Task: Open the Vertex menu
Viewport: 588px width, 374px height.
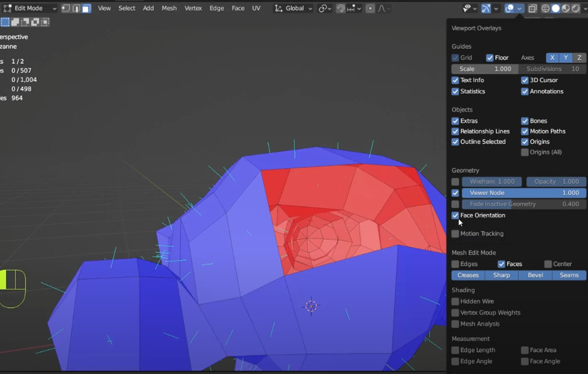Action: (x=193, y=8)
